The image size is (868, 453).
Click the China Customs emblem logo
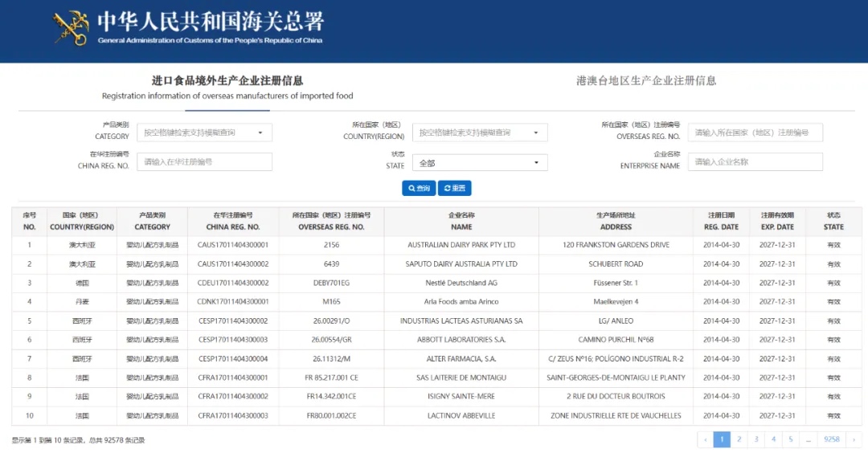point(72,28)
